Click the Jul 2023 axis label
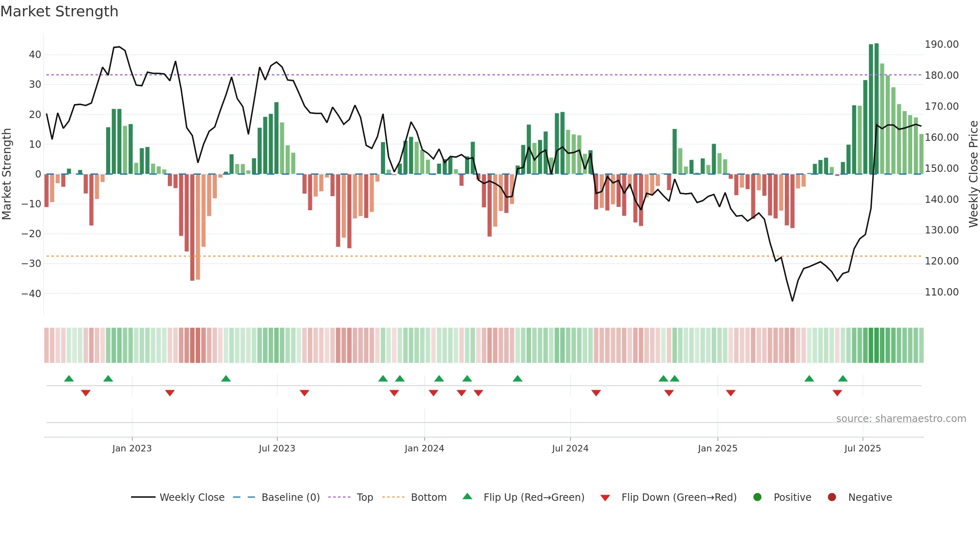The height and width of the screenshot is (551, 980). coord(277,448)
